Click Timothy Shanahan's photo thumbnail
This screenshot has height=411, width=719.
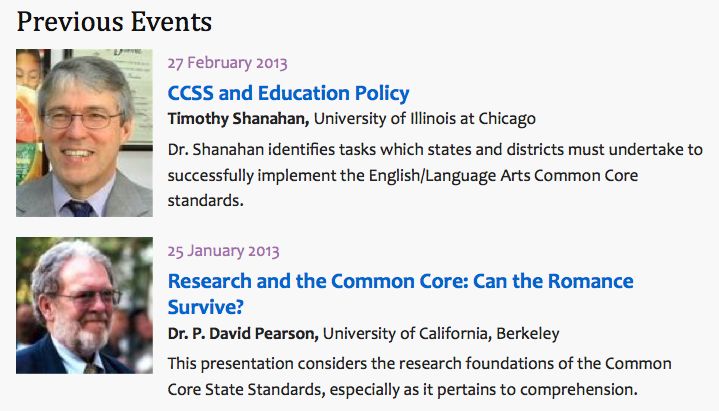(x=84, y=133)
